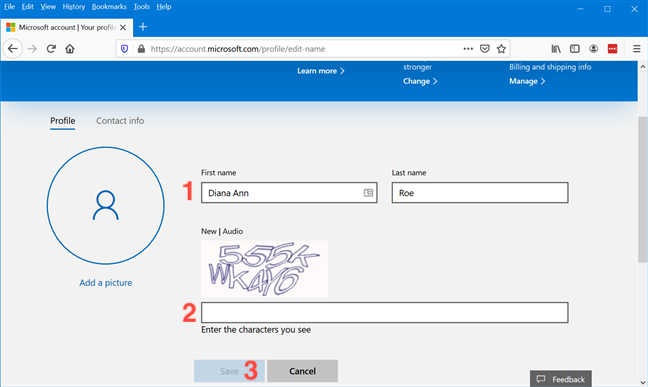Click the page vertical scrollbar thumb
This screenshot has height=387, width=648.
point(643,189)
